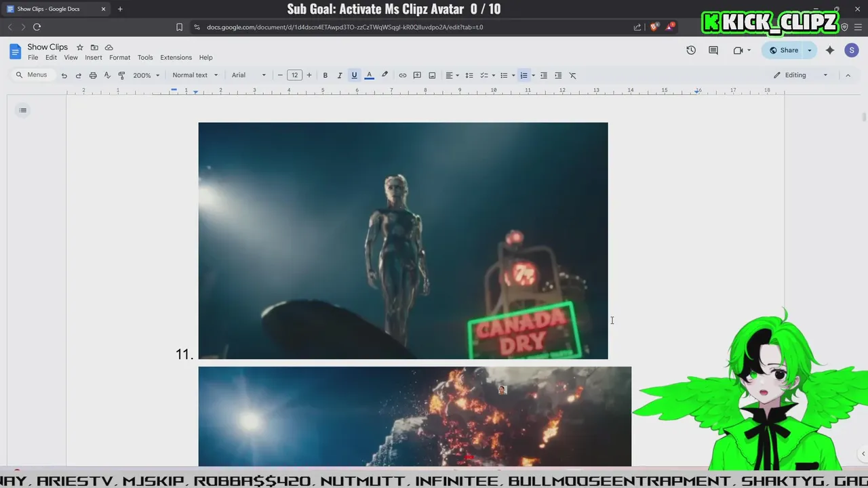Expand bulleted list options arrow
This screenshot has width=868, height=488.
pyautogui.click(x=513, y=75)
